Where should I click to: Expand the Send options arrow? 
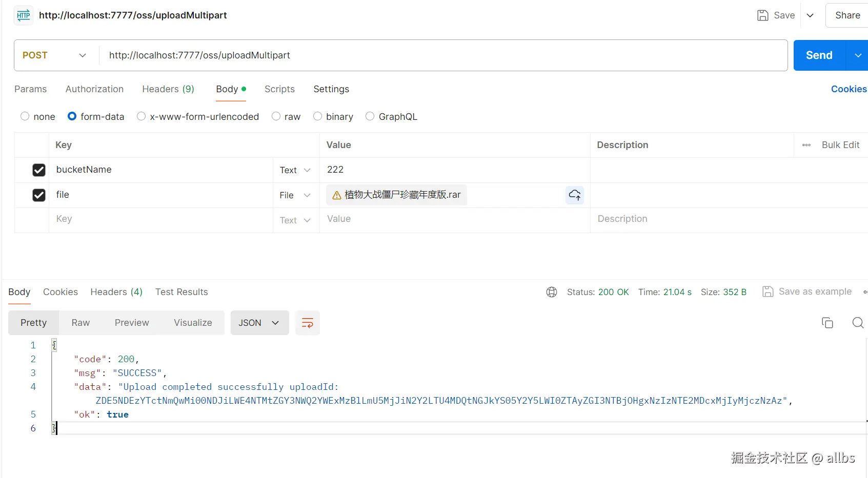click(858, 55)
